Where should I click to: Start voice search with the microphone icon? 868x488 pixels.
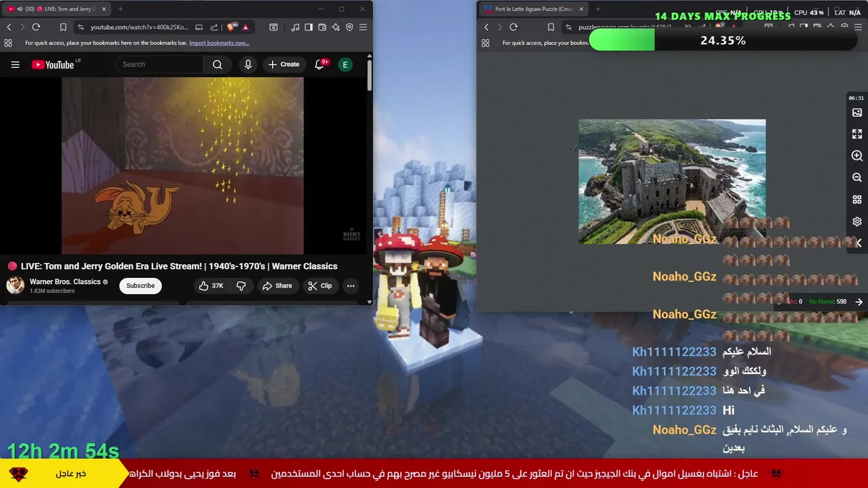pos(248,64)
